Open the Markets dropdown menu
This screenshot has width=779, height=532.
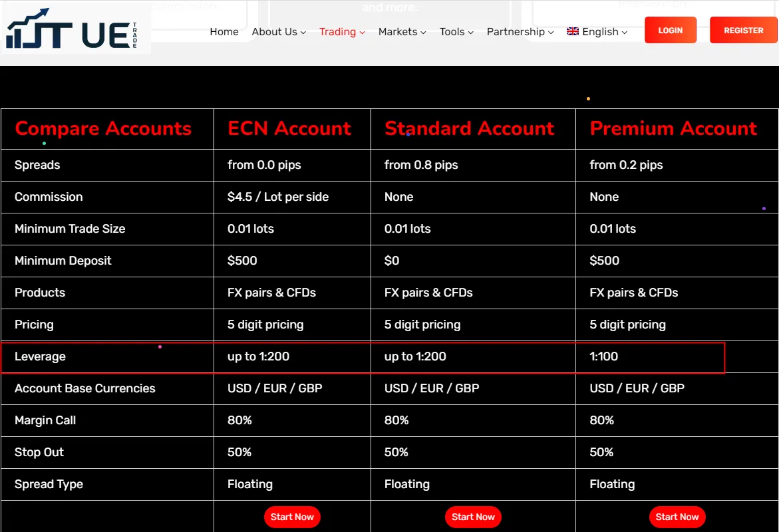[402, 32]
